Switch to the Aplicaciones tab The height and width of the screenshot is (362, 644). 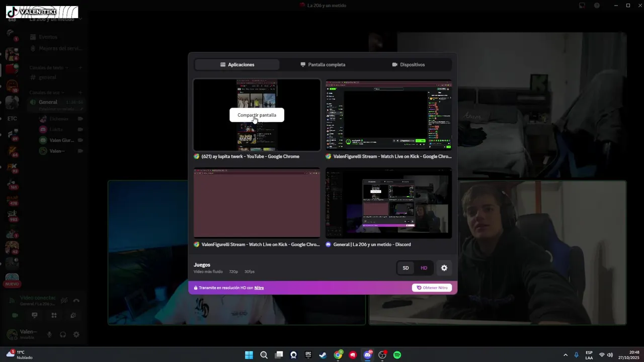pos(237,64)
